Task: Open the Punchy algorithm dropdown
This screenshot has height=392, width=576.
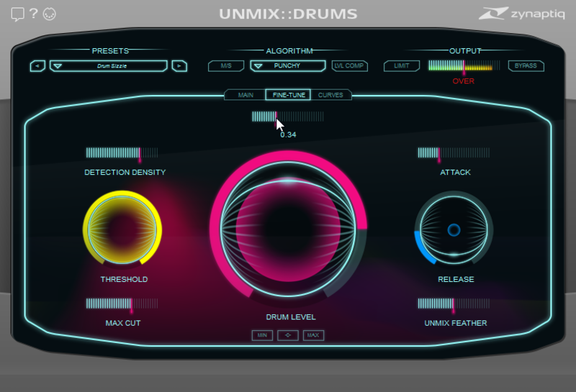Action: click(x=287, y=65)
